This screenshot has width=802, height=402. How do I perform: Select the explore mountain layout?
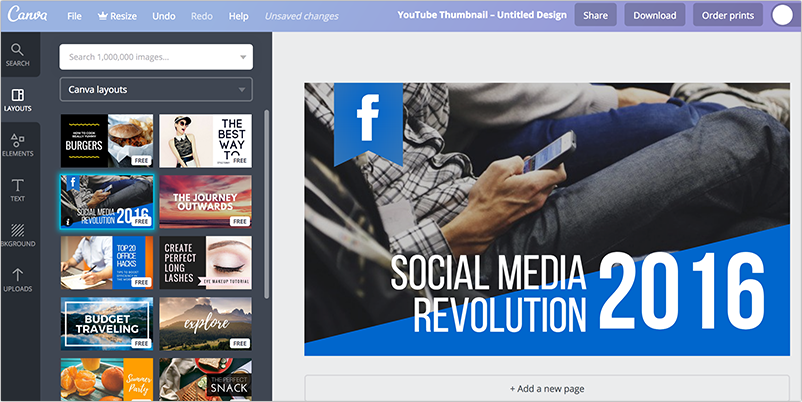pos(206,324)
